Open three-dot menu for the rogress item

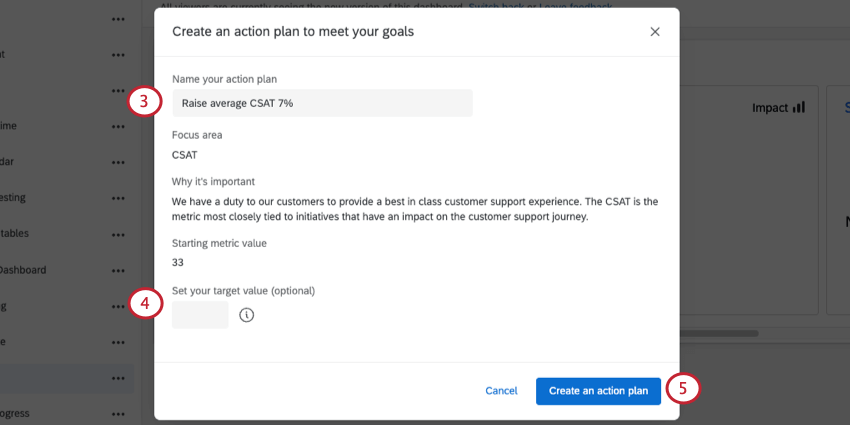click(119, 414)
